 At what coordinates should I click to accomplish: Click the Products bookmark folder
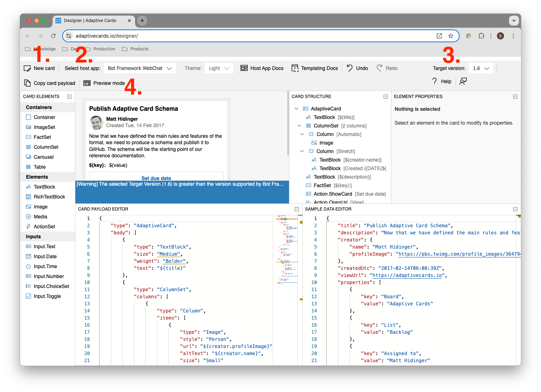pos(135,49)
